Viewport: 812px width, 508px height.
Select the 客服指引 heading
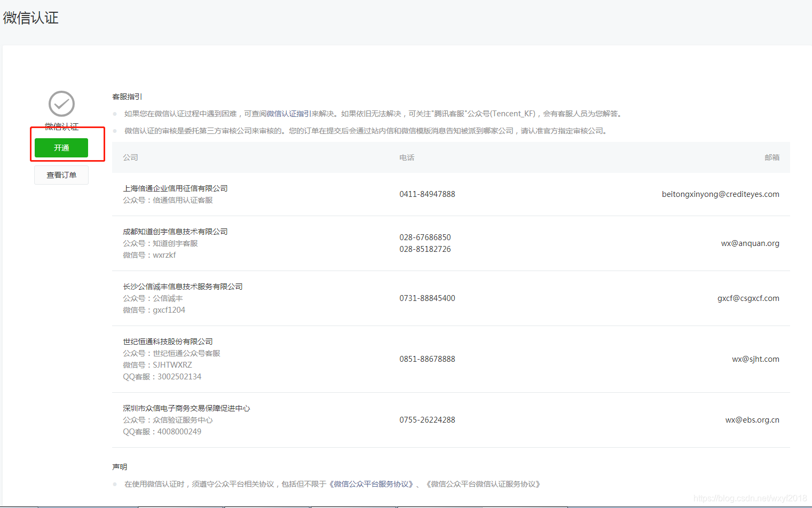[x=127, y=97]
